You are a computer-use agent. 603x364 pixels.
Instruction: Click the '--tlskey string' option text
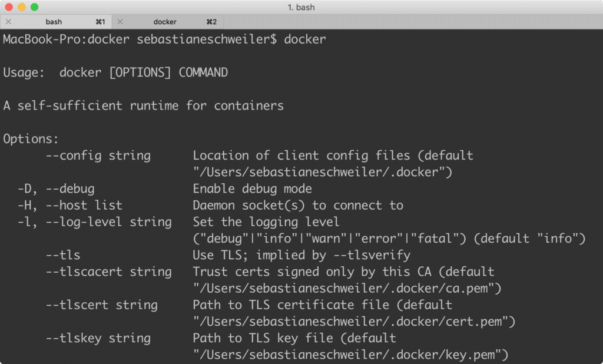(x=98, y=338)
